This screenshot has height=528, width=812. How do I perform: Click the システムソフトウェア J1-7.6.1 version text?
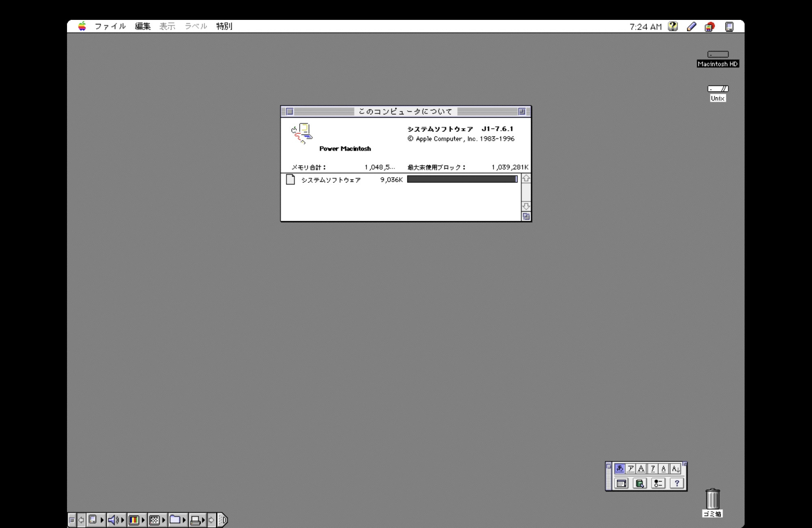pyautogui.click(x=460, y=129)
